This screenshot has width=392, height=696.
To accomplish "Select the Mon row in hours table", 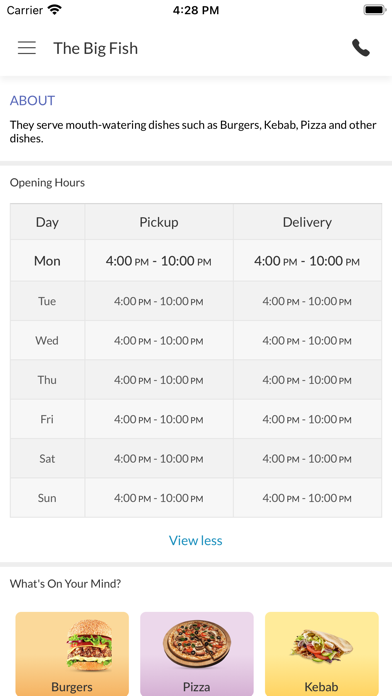I will (x=196, y=261).
